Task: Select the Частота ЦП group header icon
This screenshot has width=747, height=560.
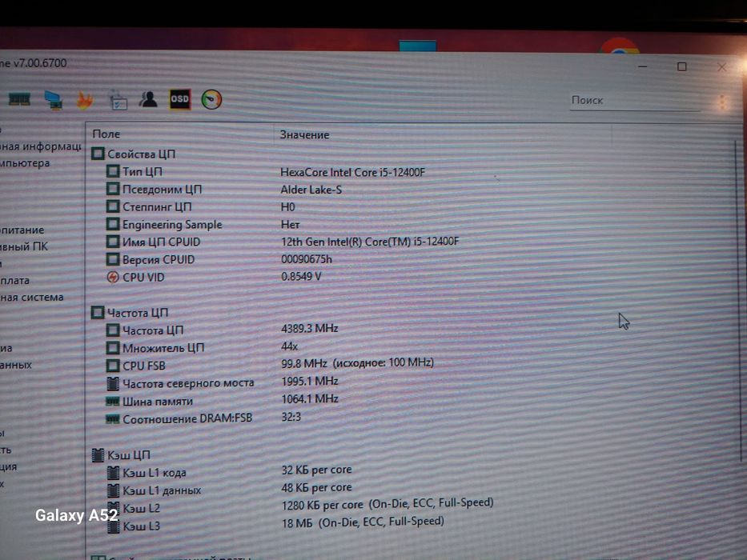Action: [98, 312]
